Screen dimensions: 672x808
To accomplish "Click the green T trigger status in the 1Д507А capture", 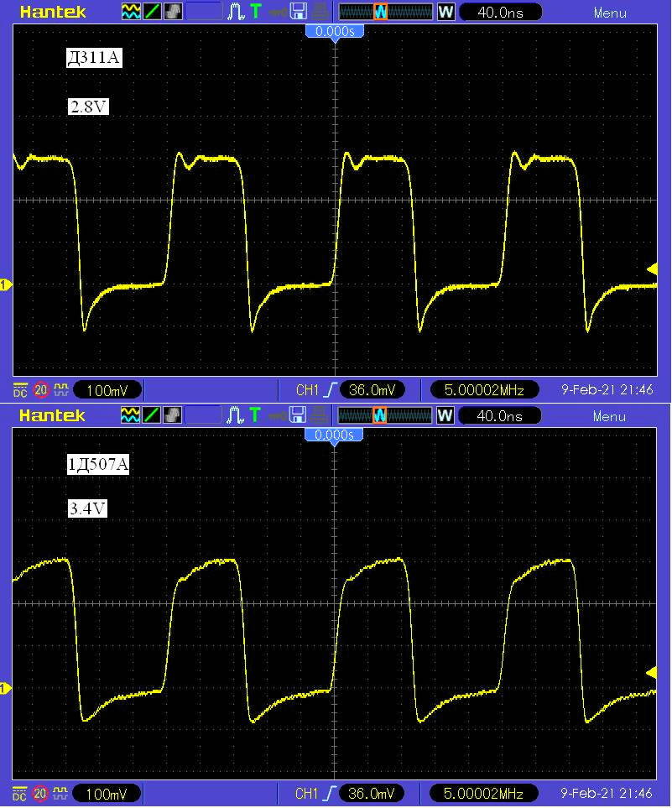I will click(x=255, y=414).
